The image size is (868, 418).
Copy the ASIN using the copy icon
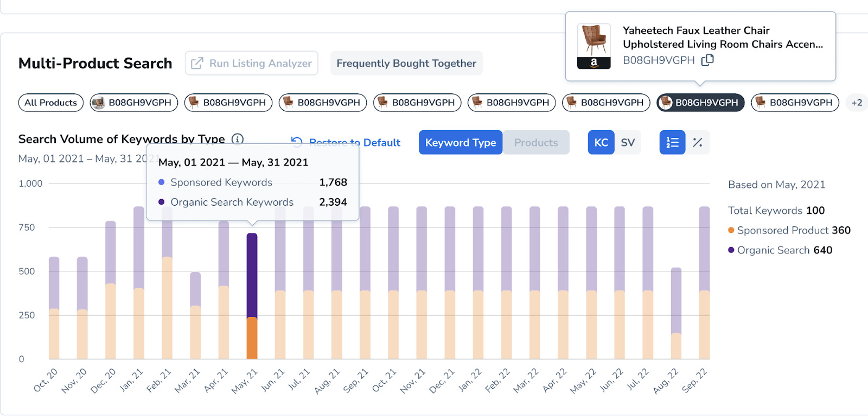point(707,60)
